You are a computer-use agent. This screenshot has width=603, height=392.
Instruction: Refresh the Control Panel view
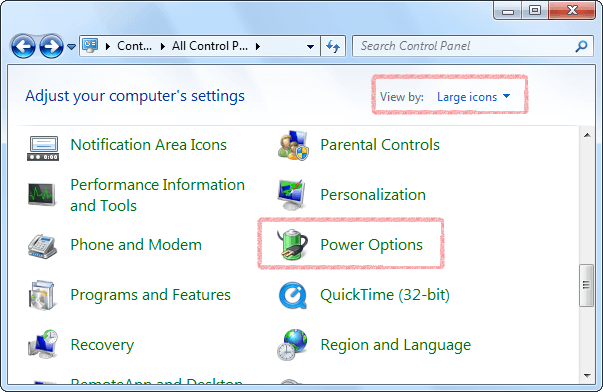(333, 46)
